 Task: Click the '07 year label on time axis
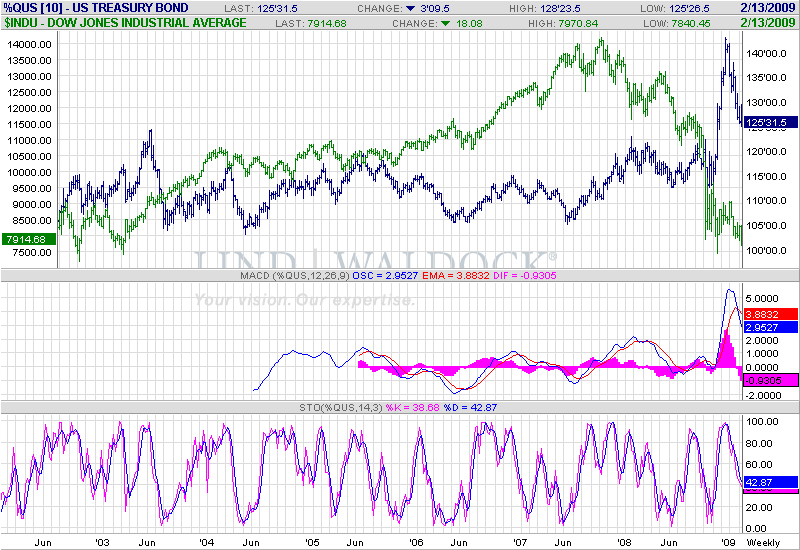(x=520, y=542)
